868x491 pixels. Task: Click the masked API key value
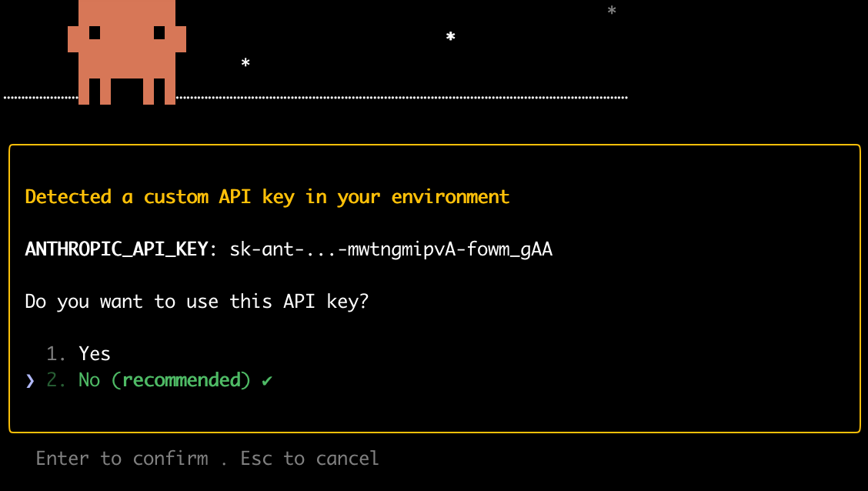391,249
